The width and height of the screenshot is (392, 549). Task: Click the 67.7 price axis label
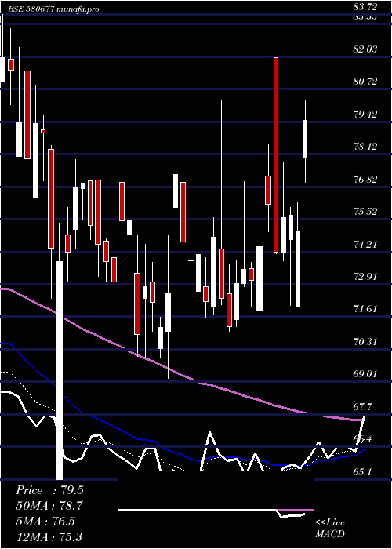click(x=362, y=406)
